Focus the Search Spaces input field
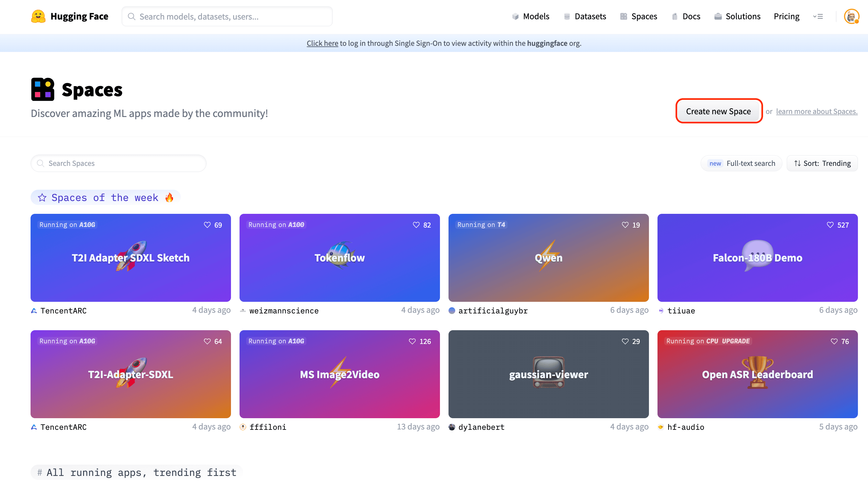Image resolution: width=868 pixels, height=486 pixels. coord(119,163)
